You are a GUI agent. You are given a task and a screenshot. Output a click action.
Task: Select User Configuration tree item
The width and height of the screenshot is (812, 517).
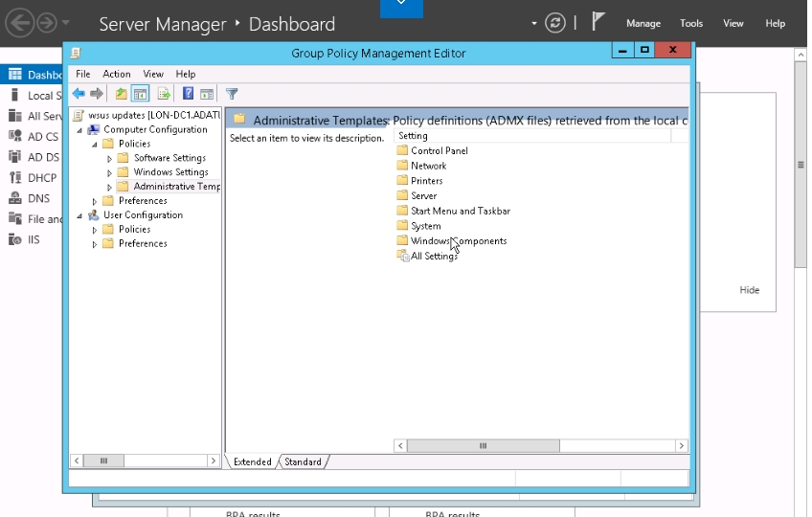[143, 215]
